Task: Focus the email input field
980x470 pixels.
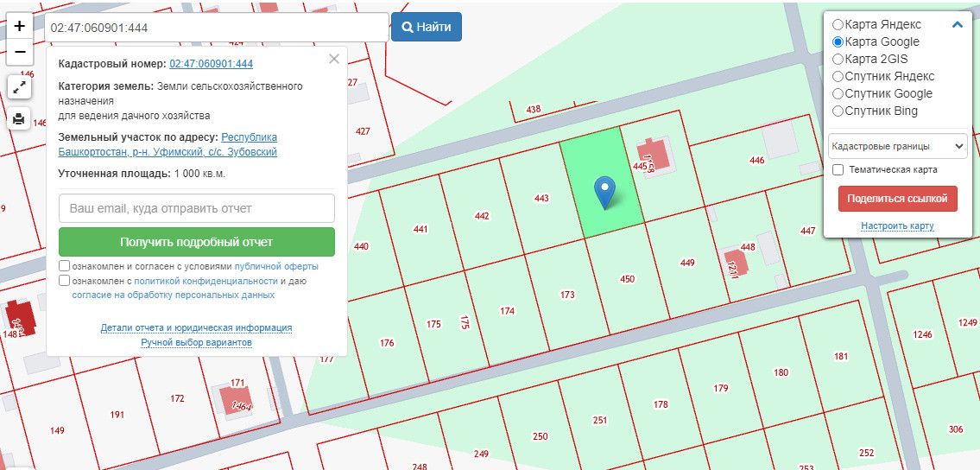Action: [197, 208]
